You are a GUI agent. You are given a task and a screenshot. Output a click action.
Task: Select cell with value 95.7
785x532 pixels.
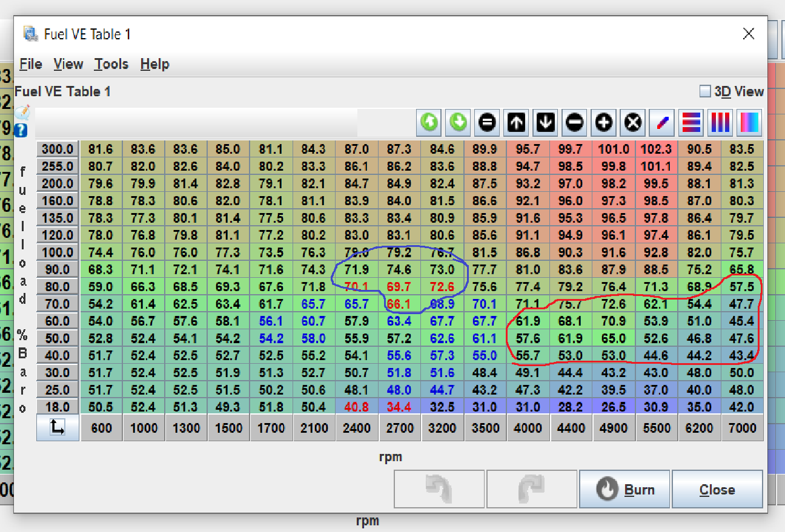(528, 149)
